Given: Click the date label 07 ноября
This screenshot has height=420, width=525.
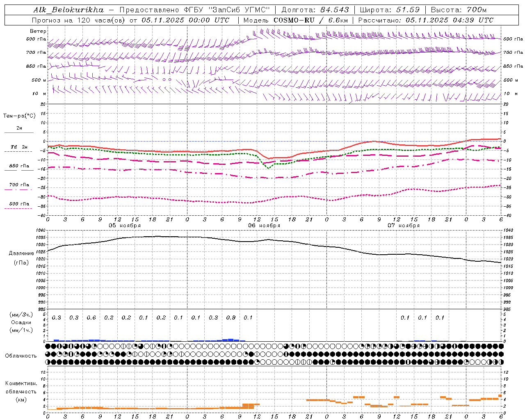Looking at the screenshot, I should (404, 225).
